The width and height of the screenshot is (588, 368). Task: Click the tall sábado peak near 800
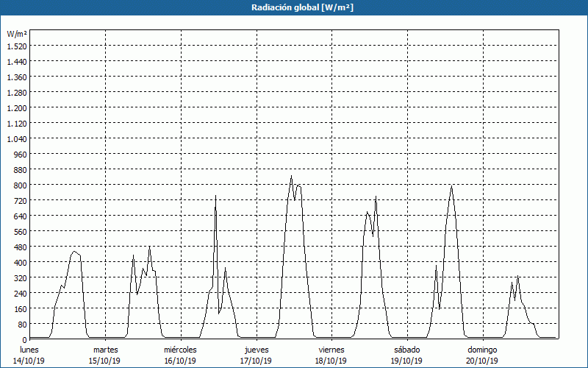(x=452, y=185)
